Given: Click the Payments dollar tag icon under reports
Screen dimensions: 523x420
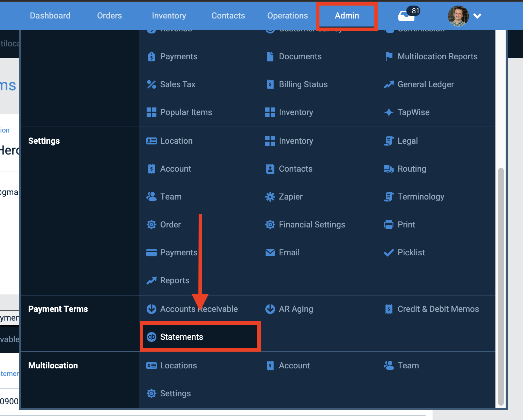Looking at the screenshot, I should (x=151, y=57).
